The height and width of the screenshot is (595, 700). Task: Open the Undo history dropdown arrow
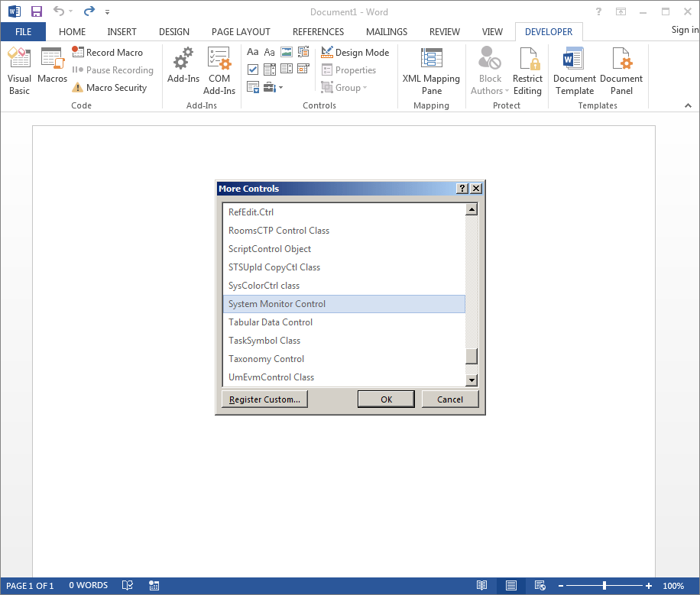tap(70, 11)
